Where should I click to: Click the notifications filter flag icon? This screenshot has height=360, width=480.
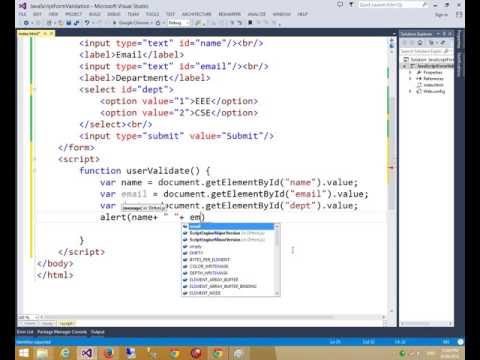[x=351, y=5]
